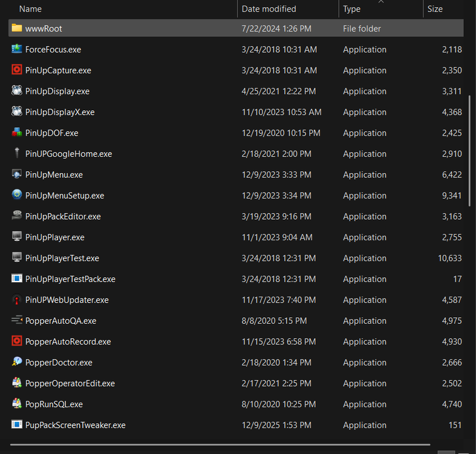Viewport: 476px width, 454px height.
Task: Click the PinUpDisplayX.exe icon
Action: (17, 111)
